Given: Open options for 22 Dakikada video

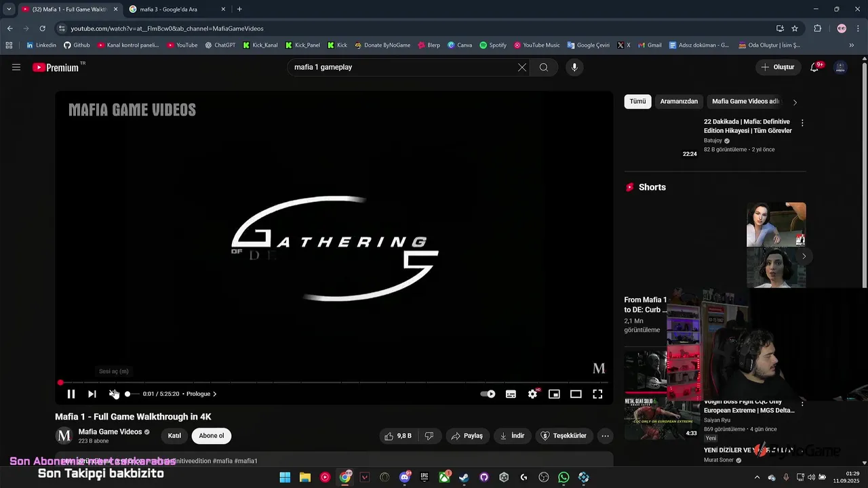Looking at the screenshot, I should (x=802, y=123).
